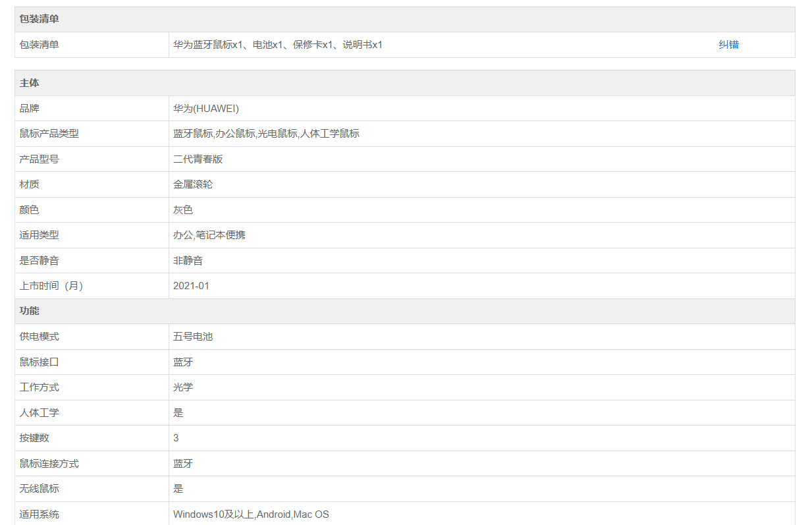Click the 功能 section header
This screenshot has width=812, height=525.
30,311
